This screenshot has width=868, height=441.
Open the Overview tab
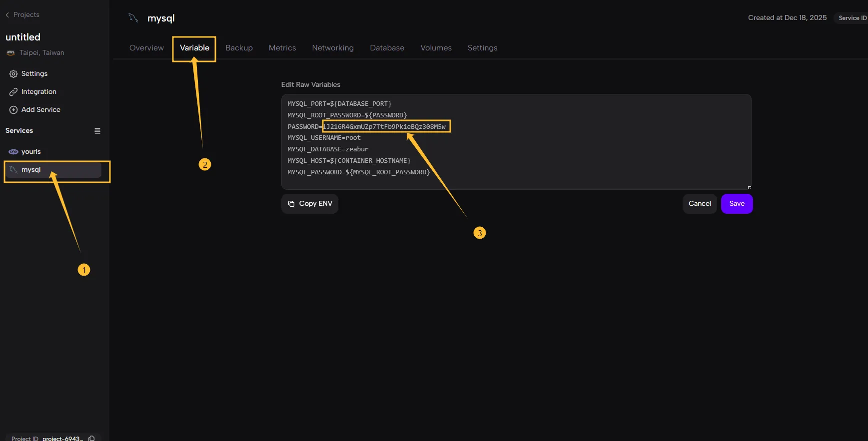pyautogui.click(x=146, y=48)
